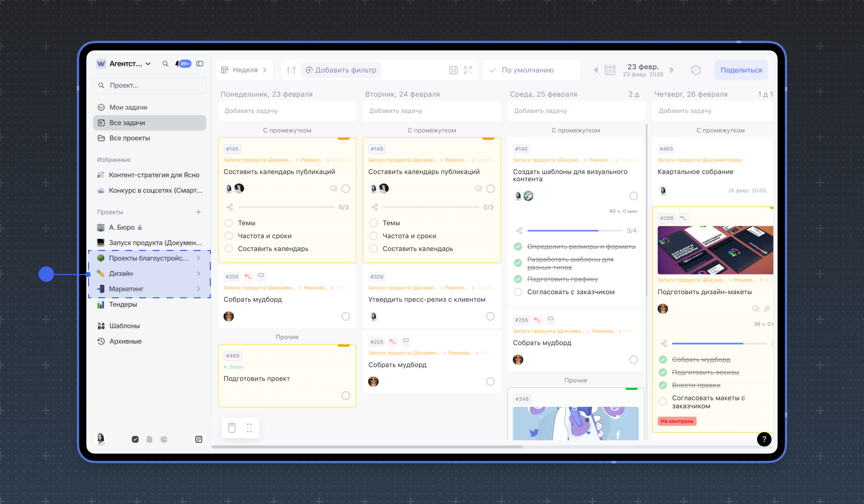Expand board to fullscreen via arrows icon
The width and height of the screenshot is (864, 504).
click(x=468, y=70)
